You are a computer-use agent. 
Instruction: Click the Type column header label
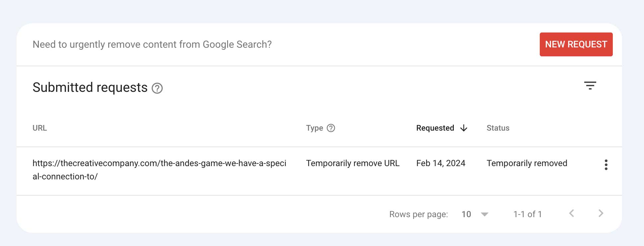[314, 128]
